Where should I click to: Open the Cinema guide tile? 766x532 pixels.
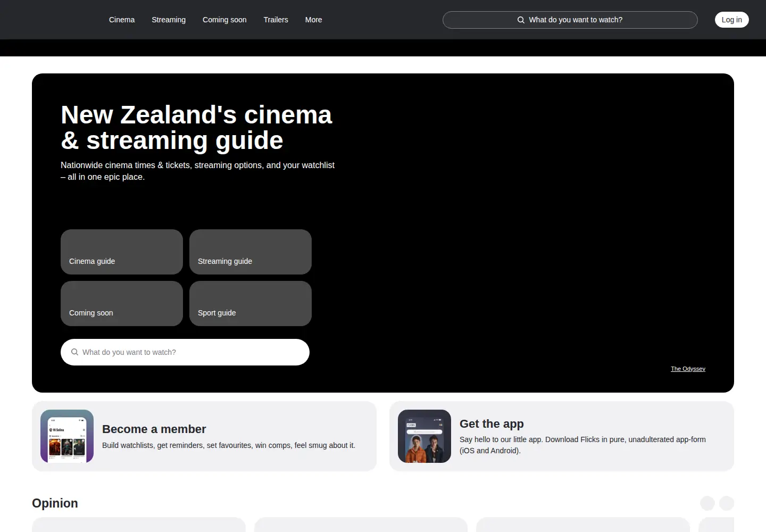coord(122,252)
